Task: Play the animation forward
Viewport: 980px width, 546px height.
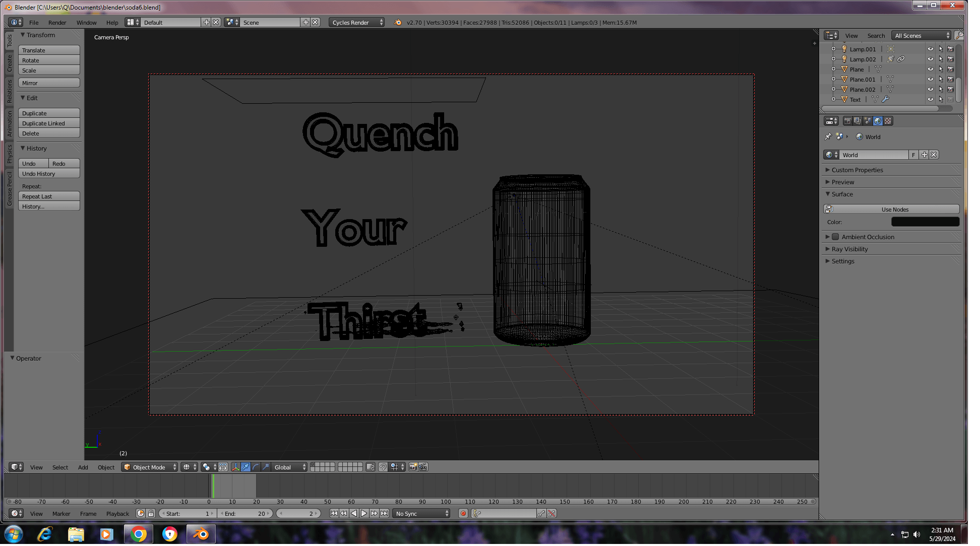Action: 364,514
